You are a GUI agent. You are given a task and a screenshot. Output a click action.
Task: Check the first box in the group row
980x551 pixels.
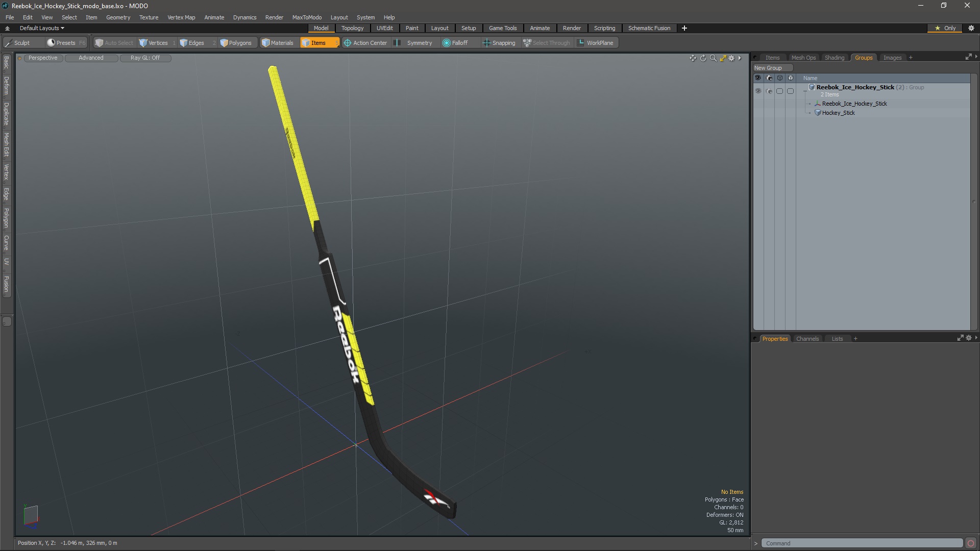coord(779,91)
